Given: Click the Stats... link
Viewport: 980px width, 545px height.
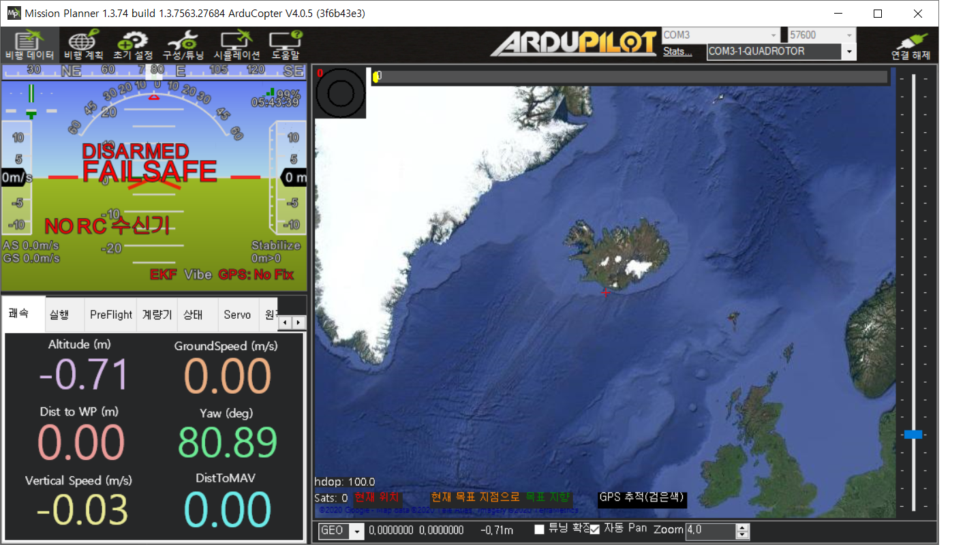Looking at the screenshot, I should coord(678,51).
